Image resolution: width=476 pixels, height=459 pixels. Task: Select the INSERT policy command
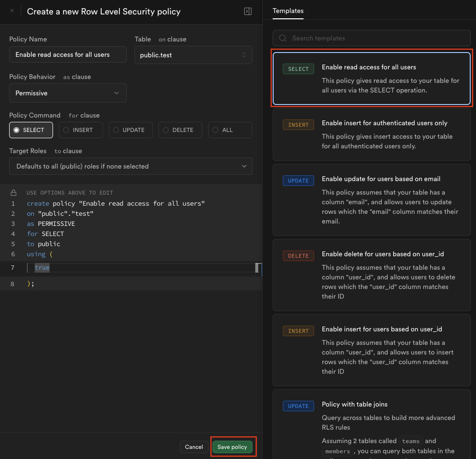pyautogui.click(x=81, y=130)
